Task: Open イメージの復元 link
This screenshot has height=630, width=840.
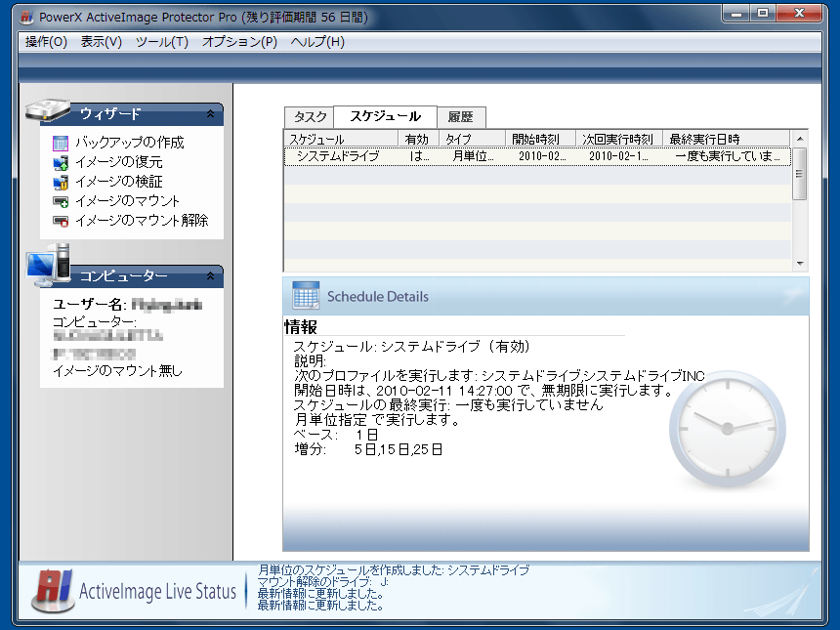Action: tap(118, 162)
